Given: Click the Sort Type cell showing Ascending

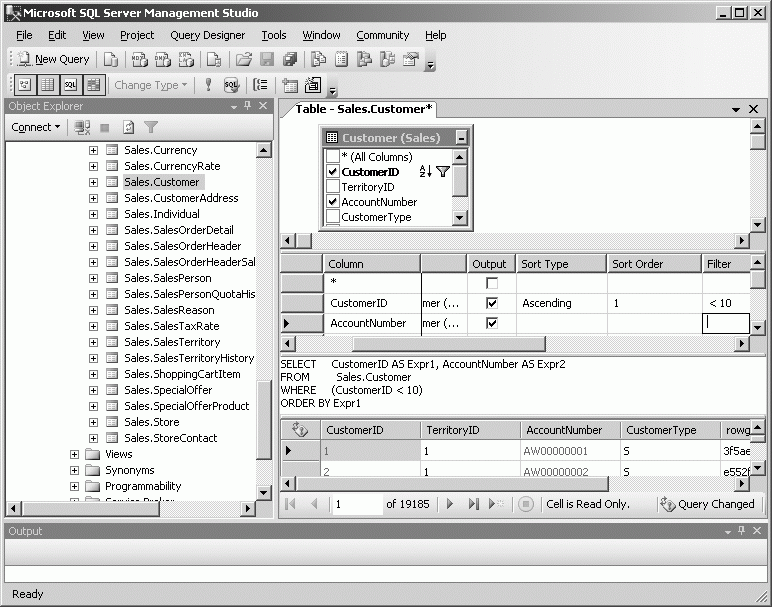Looking at the screenshot, I should 561,303.
